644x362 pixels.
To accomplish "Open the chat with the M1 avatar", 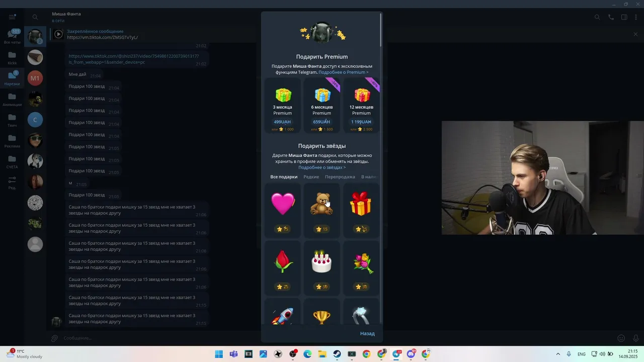I will tap(35, 78).
